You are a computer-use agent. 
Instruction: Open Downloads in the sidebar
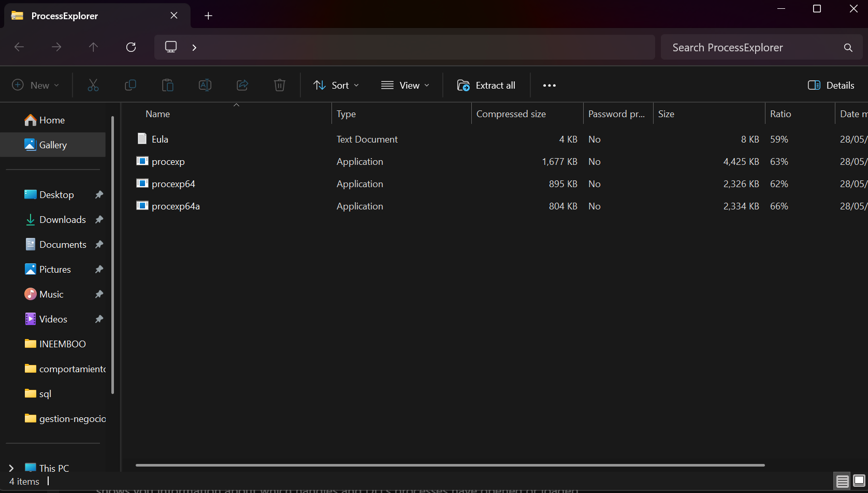click(62, 220)
